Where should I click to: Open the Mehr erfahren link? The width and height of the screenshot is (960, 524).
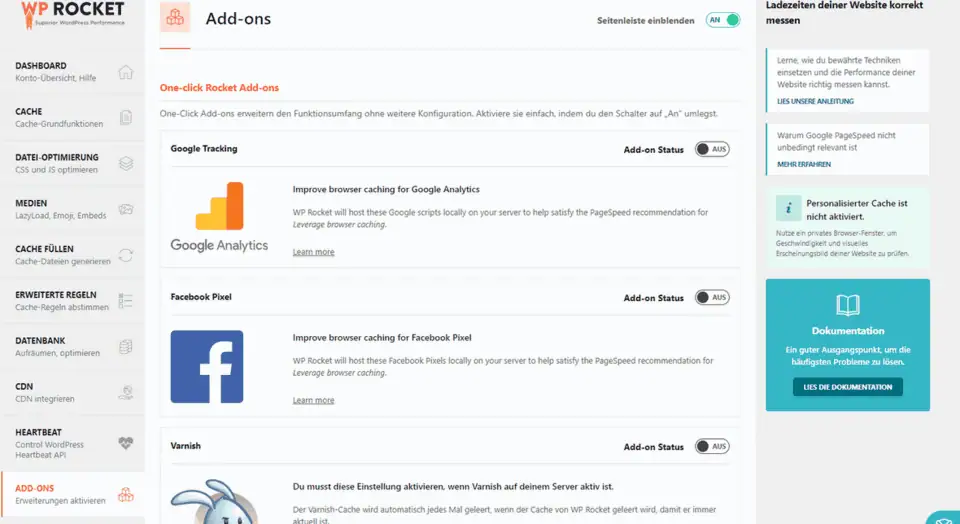coord(804,164)
